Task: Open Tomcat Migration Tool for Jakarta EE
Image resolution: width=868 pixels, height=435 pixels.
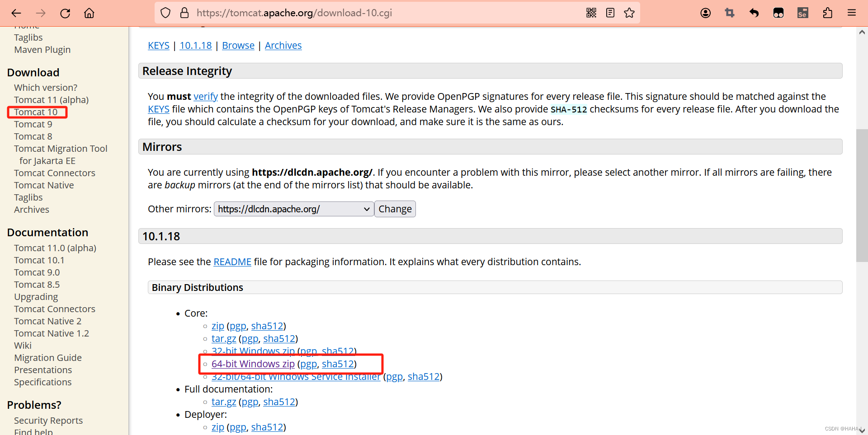Action: point(61,154)
